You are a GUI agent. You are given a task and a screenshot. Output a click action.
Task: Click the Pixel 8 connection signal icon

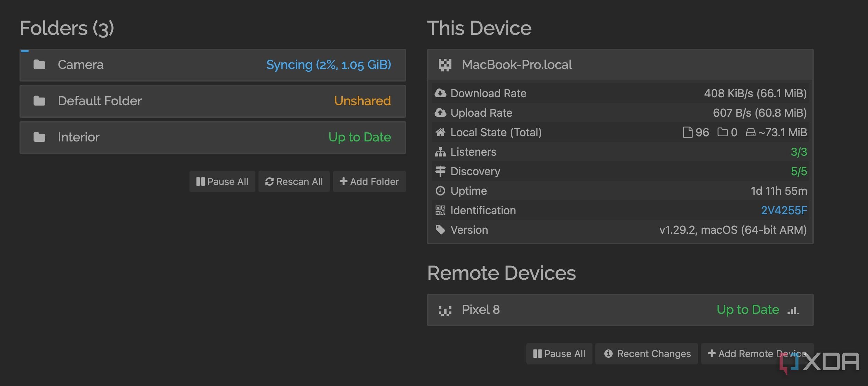793,310
